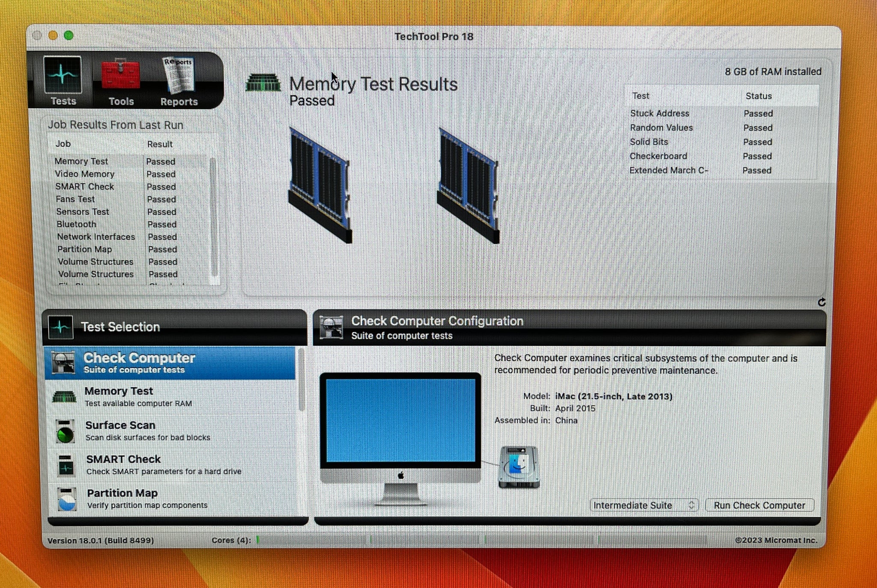This screenshot has width=877, height=588.
Task: Open the Tools red toolbox tab
Action: point(121,82)
